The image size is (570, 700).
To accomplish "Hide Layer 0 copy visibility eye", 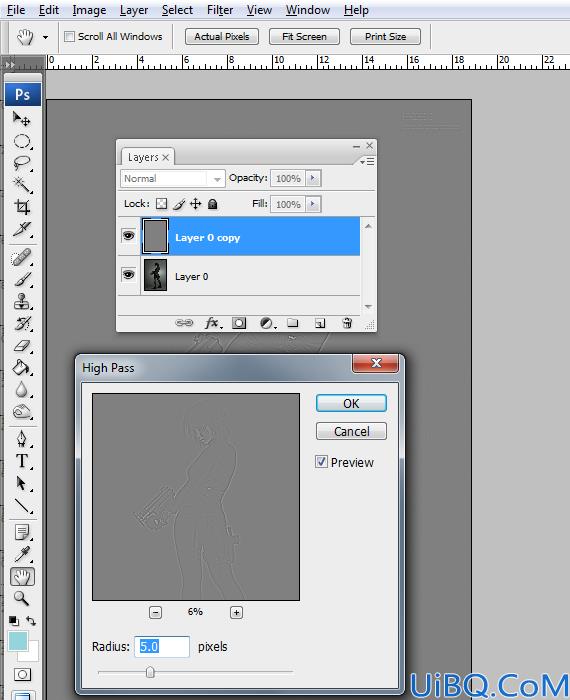I will (129, 235).
